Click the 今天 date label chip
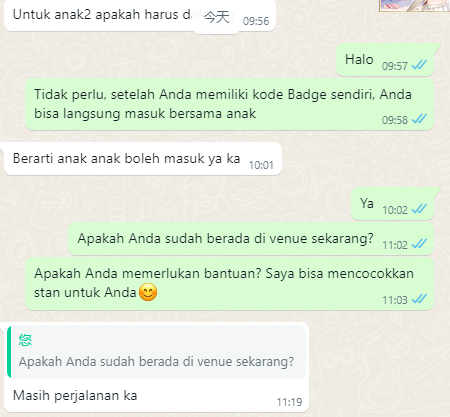450x417 pixels. (217, 17)
